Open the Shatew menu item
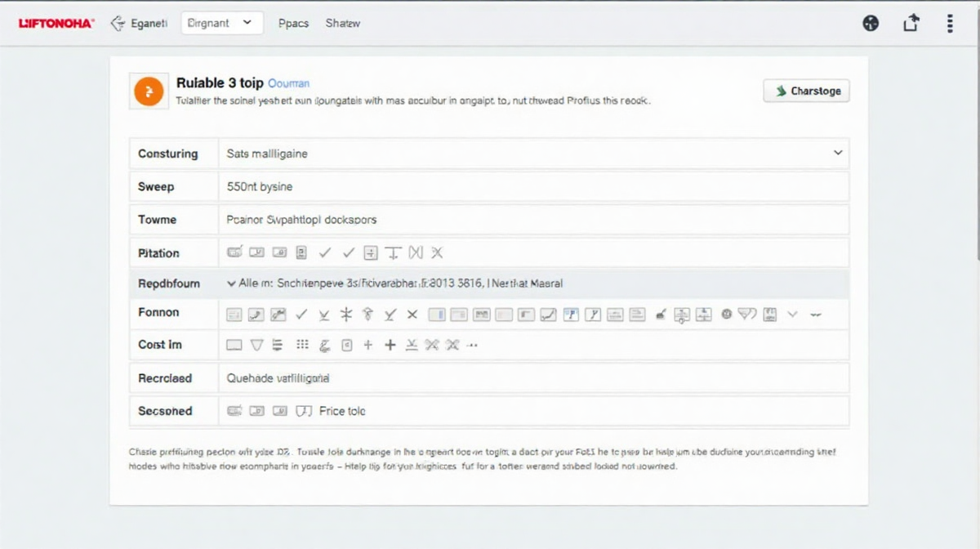 342,24
